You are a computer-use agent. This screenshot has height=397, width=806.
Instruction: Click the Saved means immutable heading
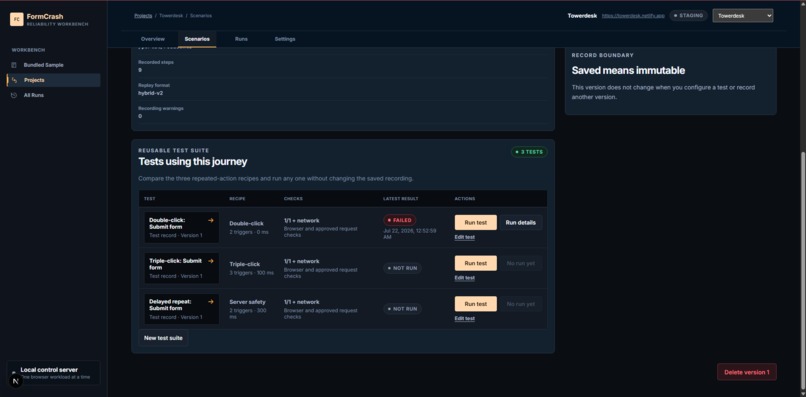[628, 70]
